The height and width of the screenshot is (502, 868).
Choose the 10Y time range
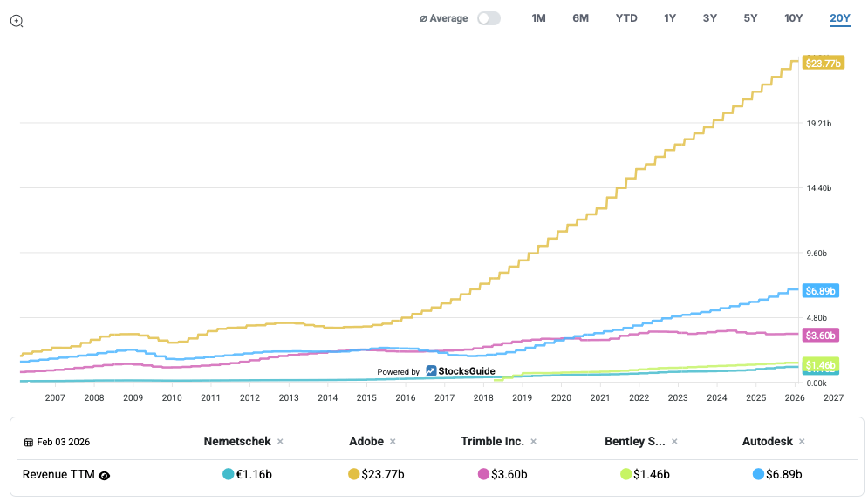(x=793, y=18)
